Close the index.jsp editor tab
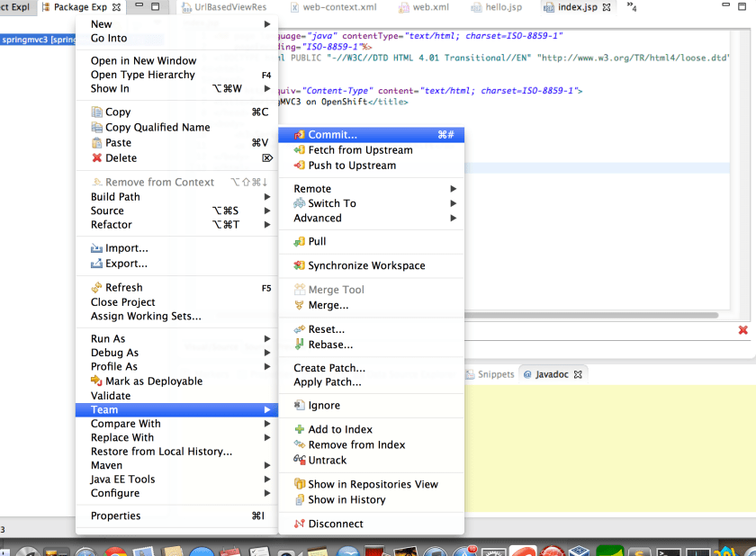The image size is (756, 556). [x=607, y=7]
